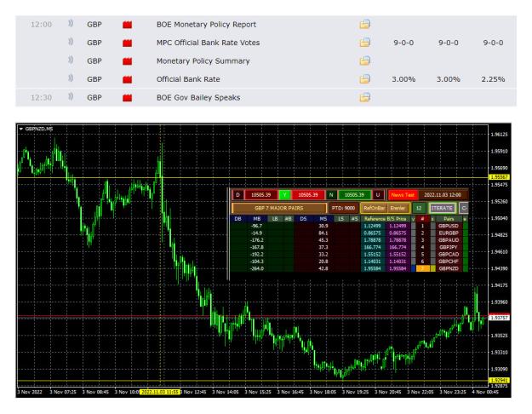This screenshot has width=532, height=414.
Task: Click the D button in the trading panel
Action: tap(237, 195)
